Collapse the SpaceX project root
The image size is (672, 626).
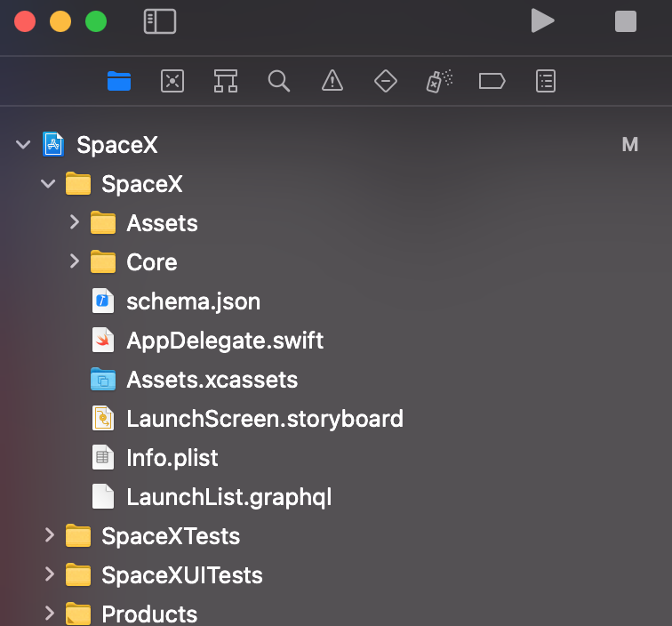(x=23, y=145)
